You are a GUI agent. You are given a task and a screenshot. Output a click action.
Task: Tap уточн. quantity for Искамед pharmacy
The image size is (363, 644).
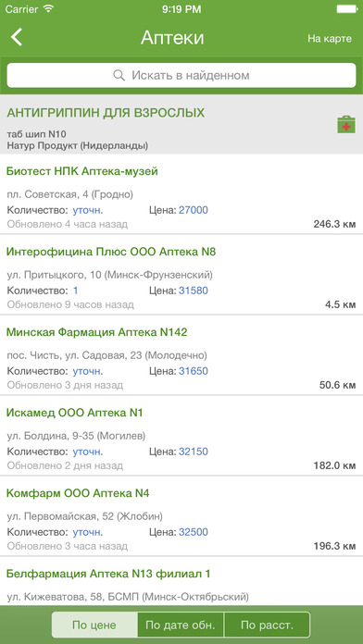88,452
